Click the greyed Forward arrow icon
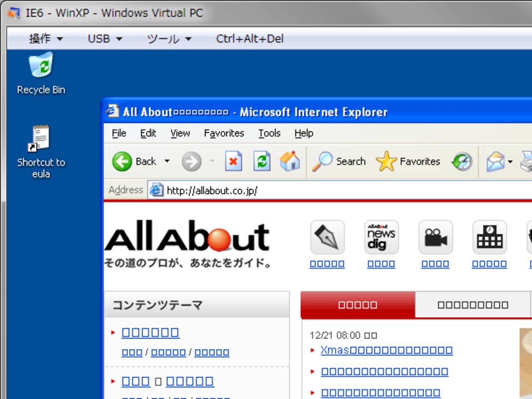This screenshot has height=399, width=532. [x=192, y=162]
